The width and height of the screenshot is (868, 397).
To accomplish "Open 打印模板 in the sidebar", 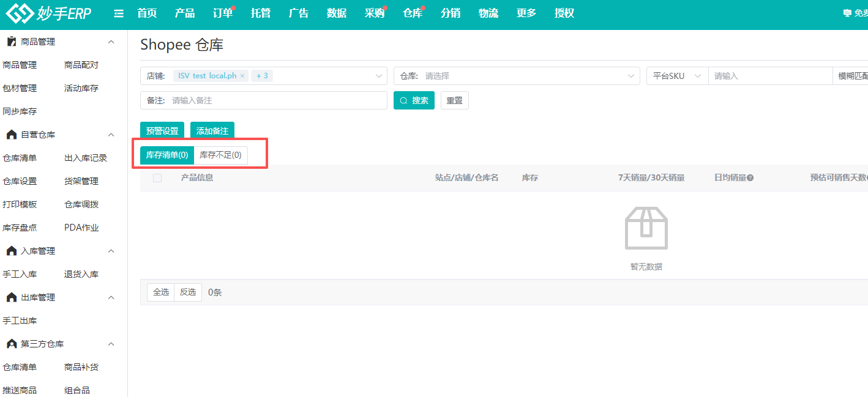I will pyautogui.click(x=20, y=204).
